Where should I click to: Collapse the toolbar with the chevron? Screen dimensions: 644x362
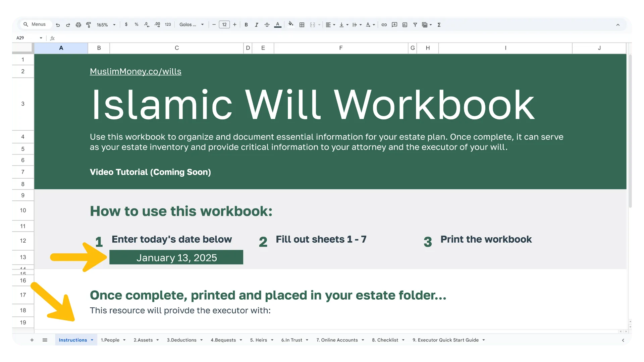click(618, 25)
